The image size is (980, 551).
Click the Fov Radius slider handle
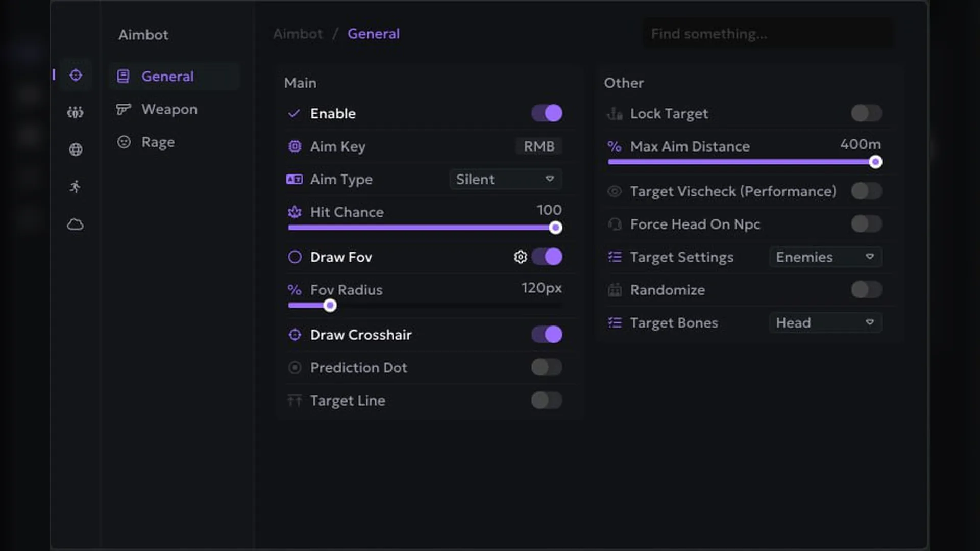(x=330, y=306)
